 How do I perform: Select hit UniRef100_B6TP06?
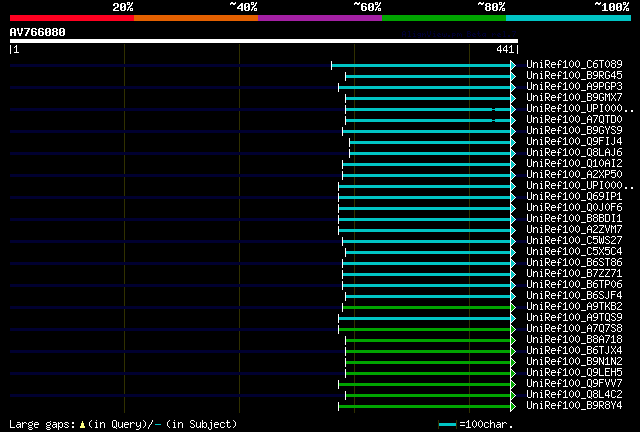click(574, 285)
